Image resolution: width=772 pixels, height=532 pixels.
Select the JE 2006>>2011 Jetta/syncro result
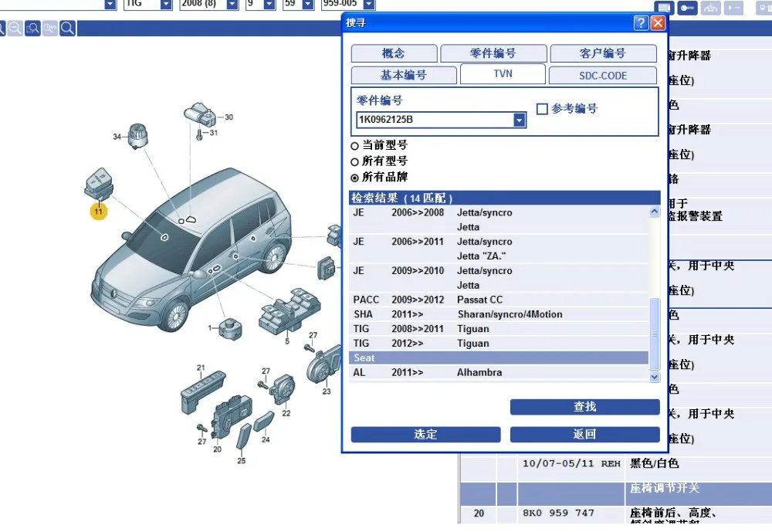[499, 249]
